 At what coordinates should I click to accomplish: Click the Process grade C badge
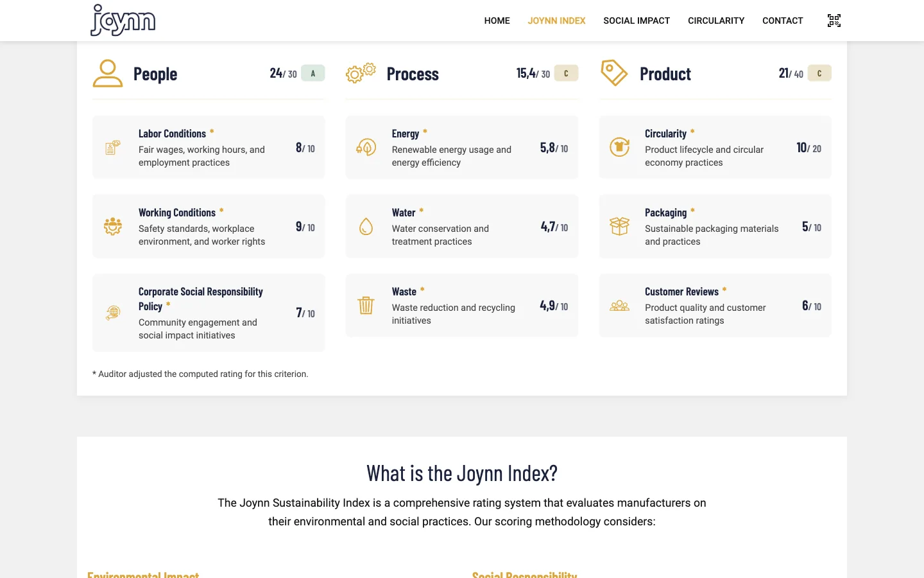[x=566, y=73]
